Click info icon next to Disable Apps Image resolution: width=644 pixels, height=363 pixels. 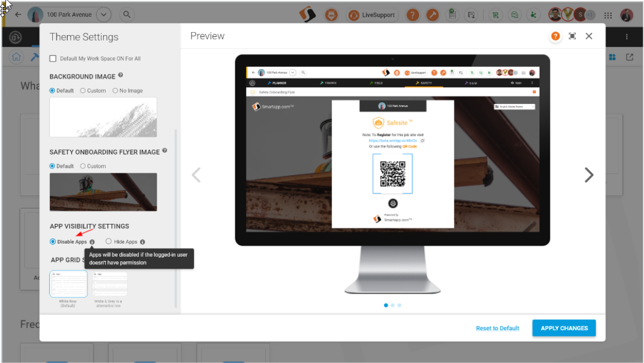[92, 242]
